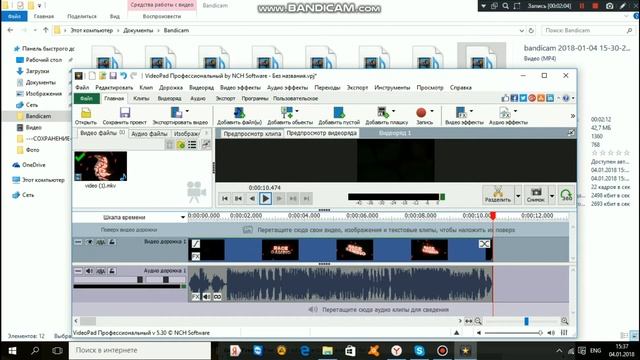Click the Добавить объекты toolbar icon
640x360 pixels.
pos(287,113)
